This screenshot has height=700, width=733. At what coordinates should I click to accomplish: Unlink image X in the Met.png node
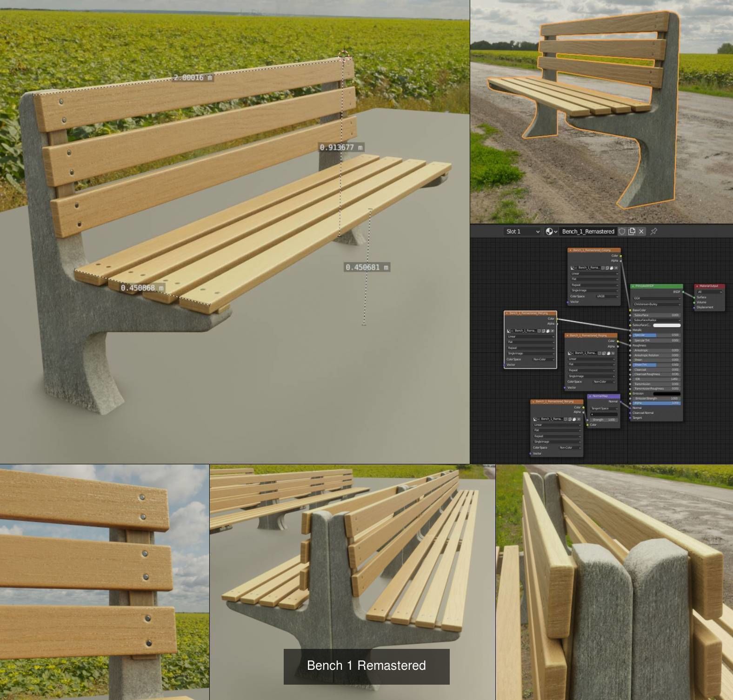[553, 331]
